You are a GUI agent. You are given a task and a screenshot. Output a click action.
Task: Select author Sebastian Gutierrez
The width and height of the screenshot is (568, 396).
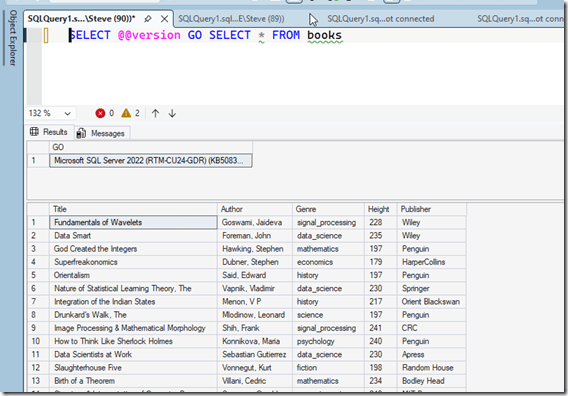click(255, 354)
